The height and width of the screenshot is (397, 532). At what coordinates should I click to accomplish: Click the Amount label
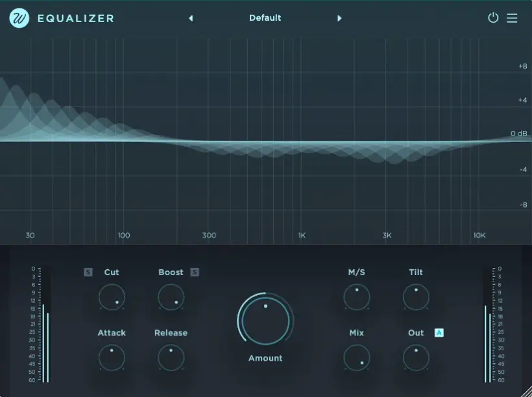coord(265,358)
